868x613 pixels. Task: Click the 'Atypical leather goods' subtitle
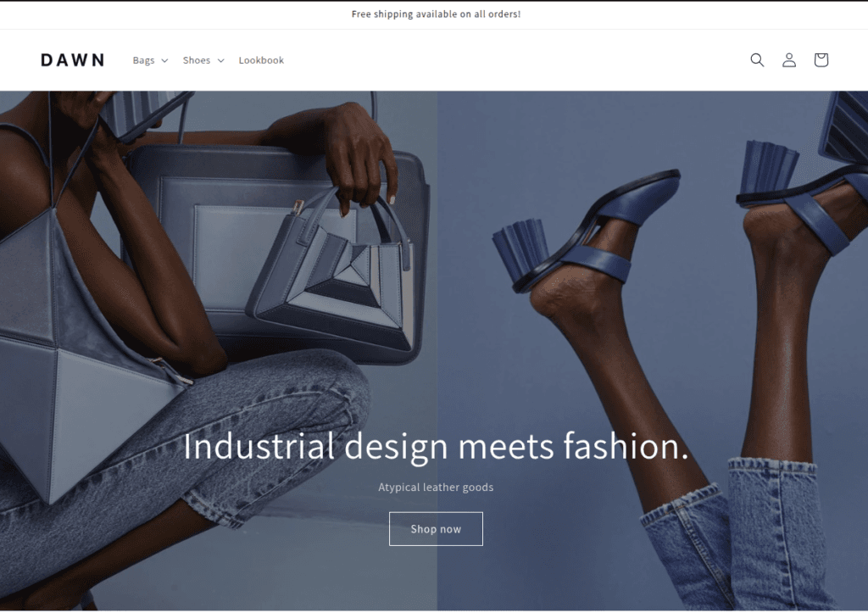(436, 488)
